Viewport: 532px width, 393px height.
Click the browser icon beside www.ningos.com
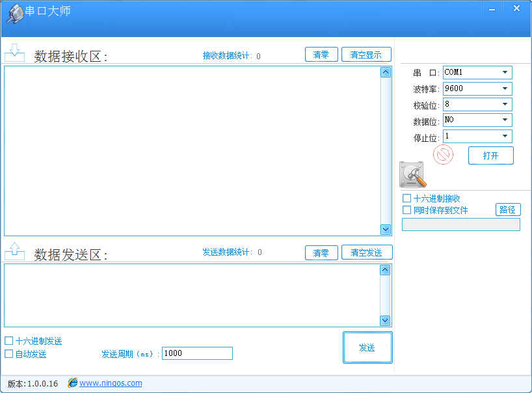coord(72,383)
